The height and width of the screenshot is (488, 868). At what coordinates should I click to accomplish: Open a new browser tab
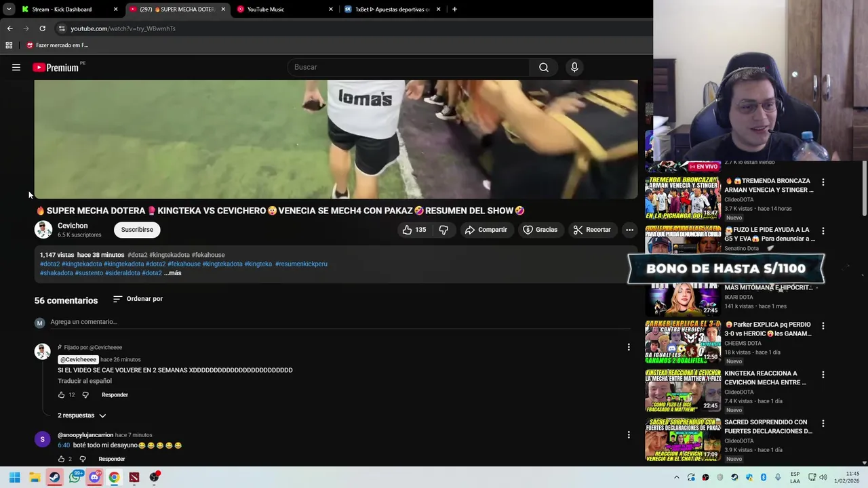click(454, 9)
